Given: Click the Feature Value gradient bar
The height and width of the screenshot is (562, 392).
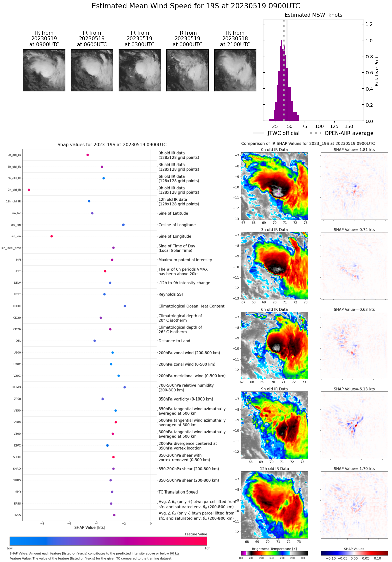Looking at the screenshot, I should (108, 541).
